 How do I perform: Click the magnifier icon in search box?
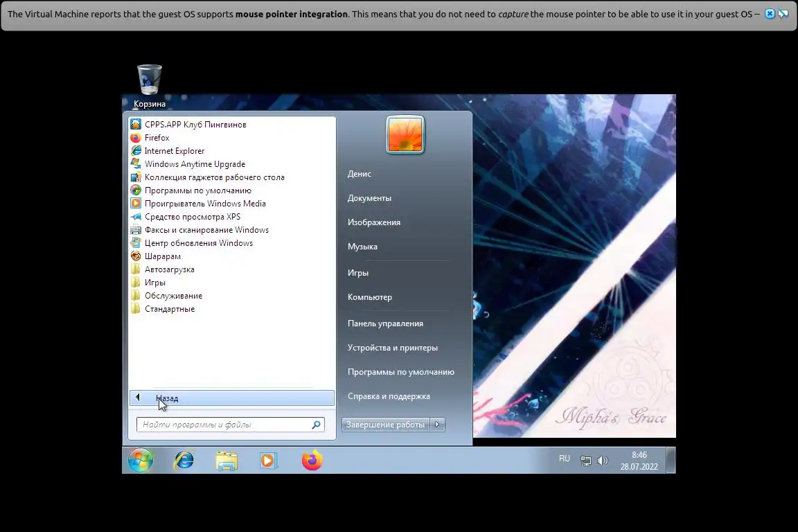(x=316, y=425)
